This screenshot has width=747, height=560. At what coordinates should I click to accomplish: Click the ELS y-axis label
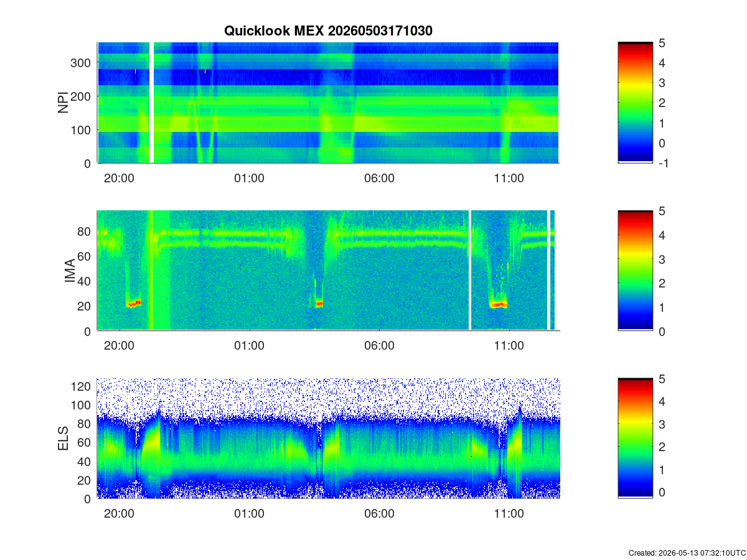tap(63, 439)
